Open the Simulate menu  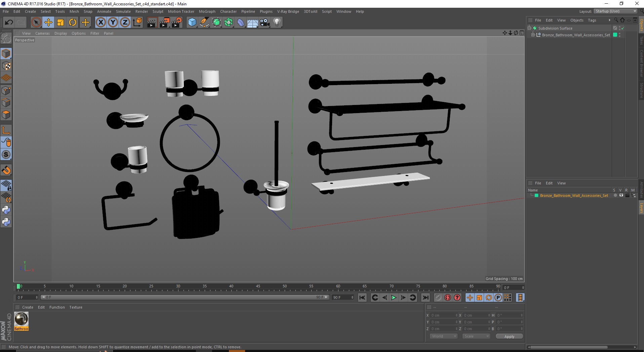point(123,11)
